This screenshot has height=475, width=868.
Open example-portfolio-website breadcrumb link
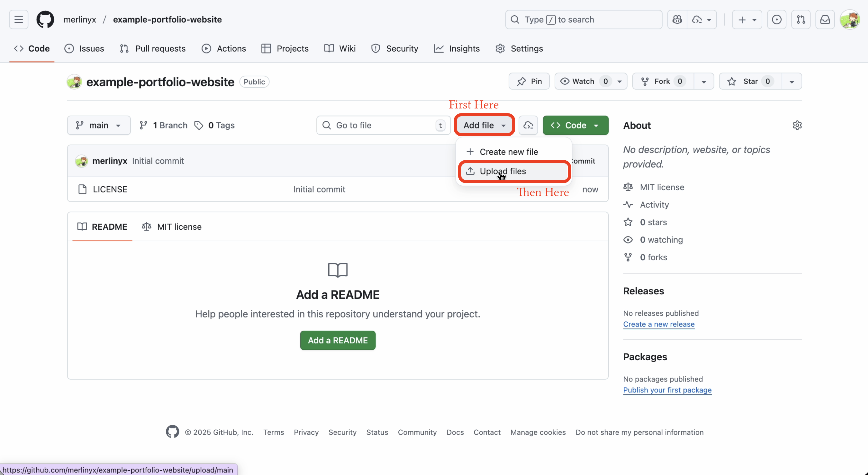point(168,20)
